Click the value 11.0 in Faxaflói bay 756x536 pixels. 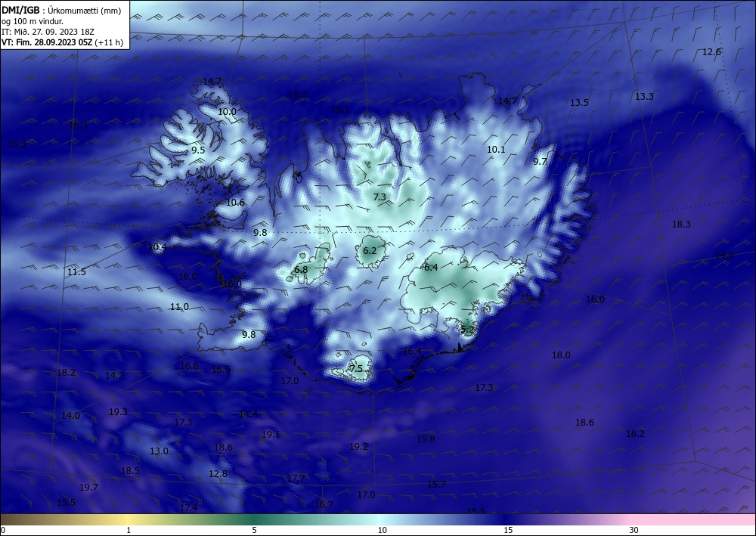[179, 307]
